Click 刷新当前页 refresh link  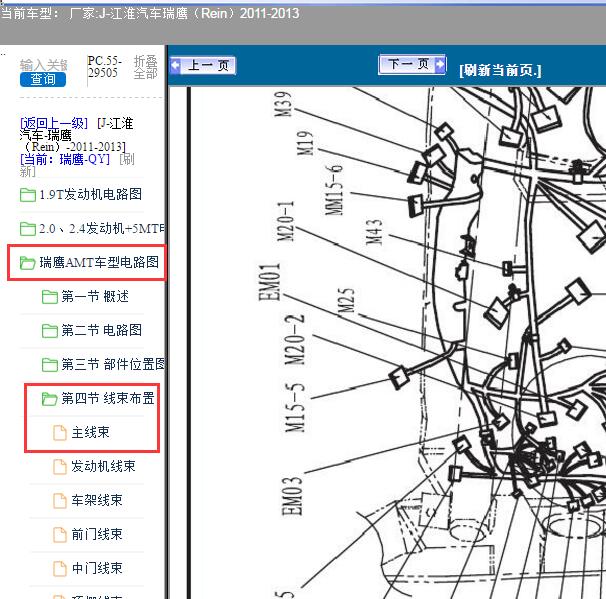click(x=500, y=70)
